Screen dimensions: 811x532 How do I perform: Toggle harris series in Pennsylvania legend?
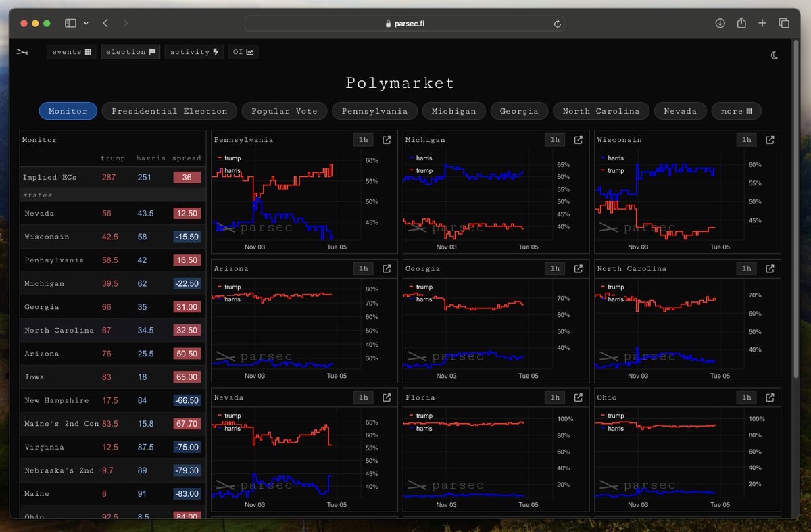pos(230,170)
